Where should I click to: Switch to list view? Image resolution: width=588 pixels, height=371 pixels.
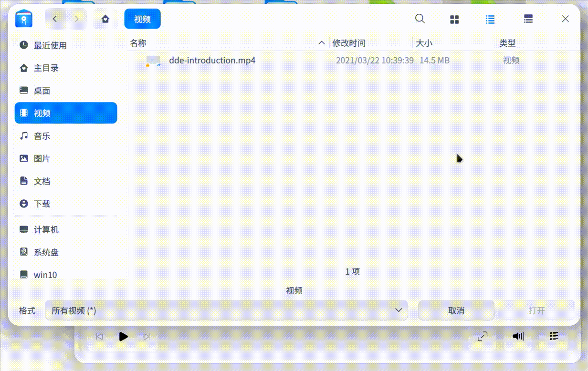(x=490, y=19)
